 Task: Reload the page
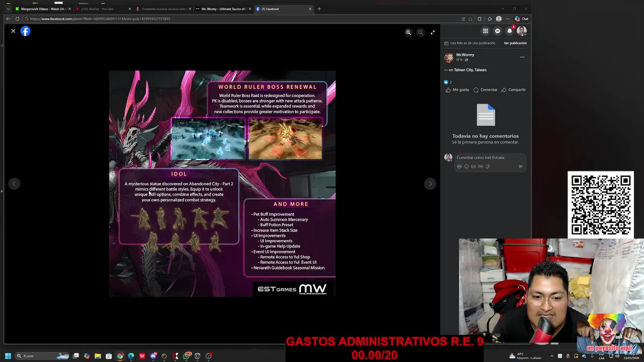(17, 19)
